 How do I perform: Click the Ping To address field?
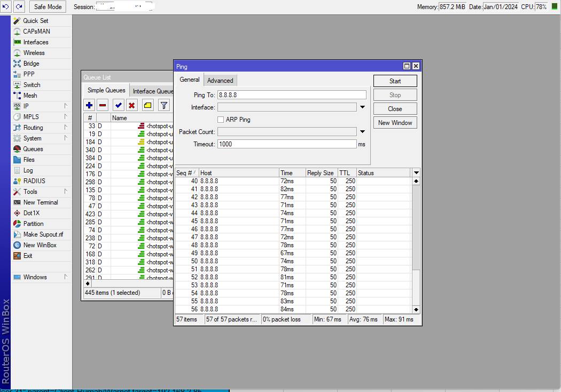click(292, 95)
